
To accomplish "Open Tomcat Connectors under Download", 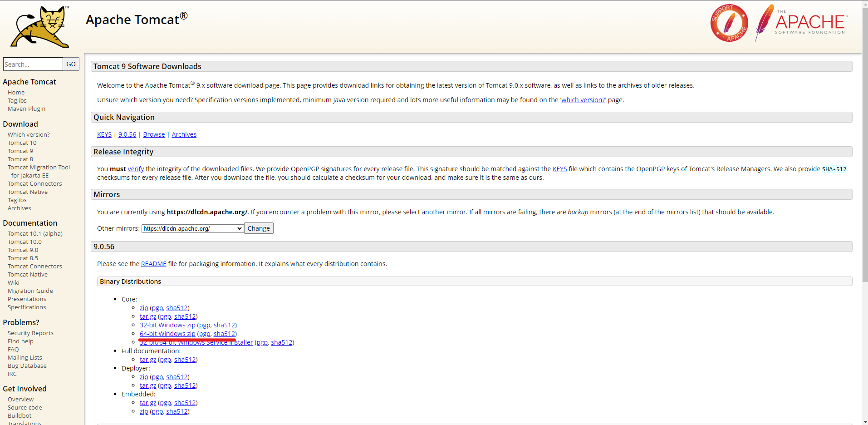I will click(x=35, y=183).
